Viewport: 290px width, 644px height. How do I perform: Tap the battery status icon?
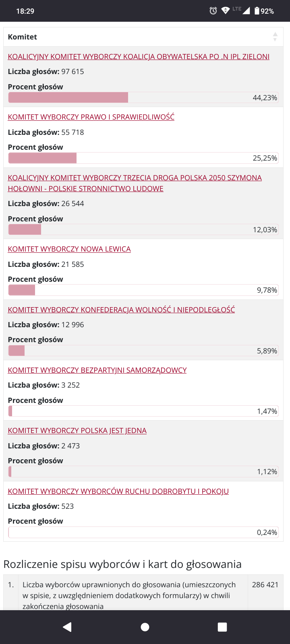257,11
